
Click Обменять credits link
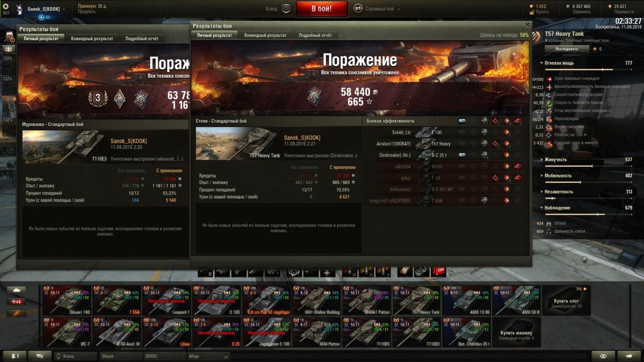click(582, 11)
